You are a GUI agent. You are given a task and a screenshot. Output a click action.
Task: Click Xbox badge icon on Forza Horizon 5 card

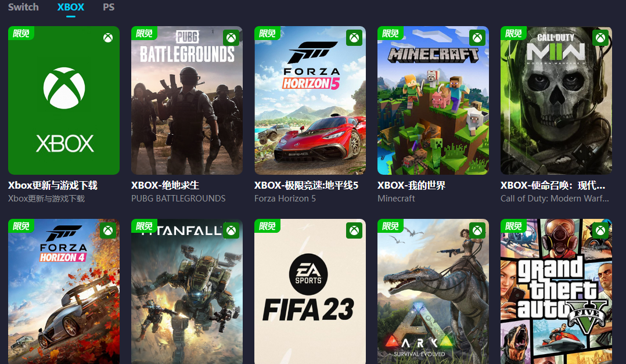354,38
